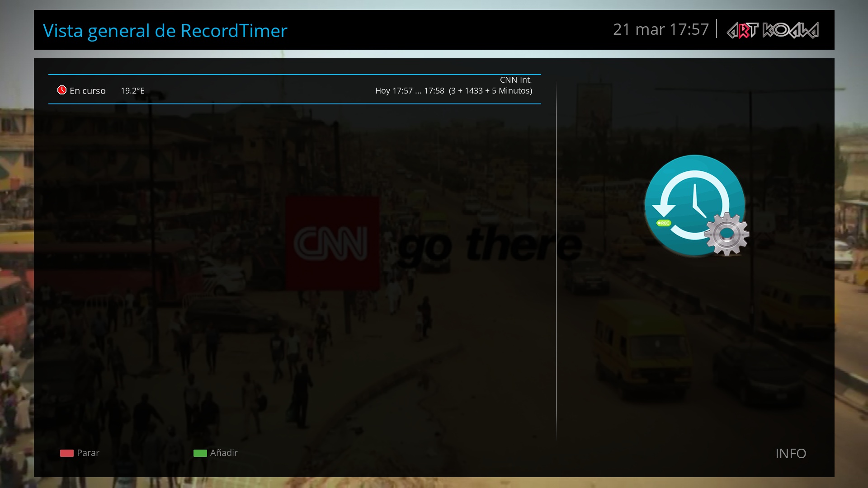Click the go there text in background
Image resolution: width=868 pixels, height=488 pixels.
(491, 245)
